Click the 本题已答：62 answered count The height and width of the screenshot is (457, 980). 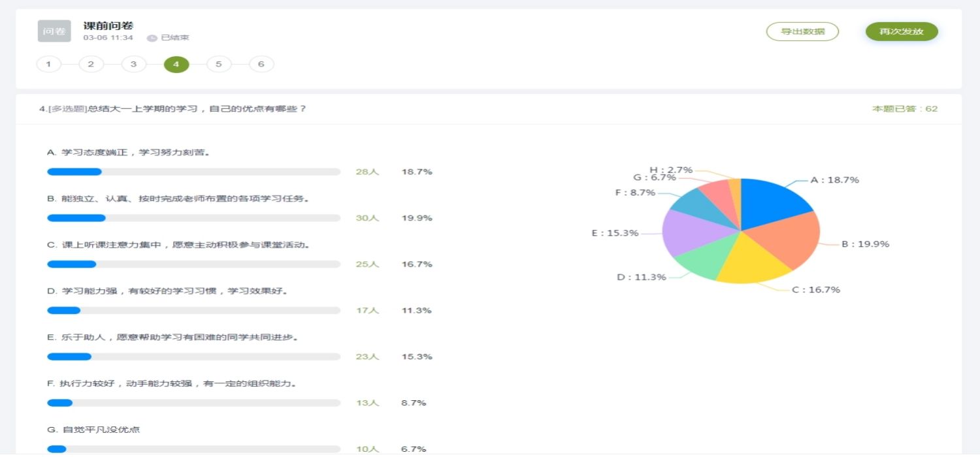click(x=904, y=109)
